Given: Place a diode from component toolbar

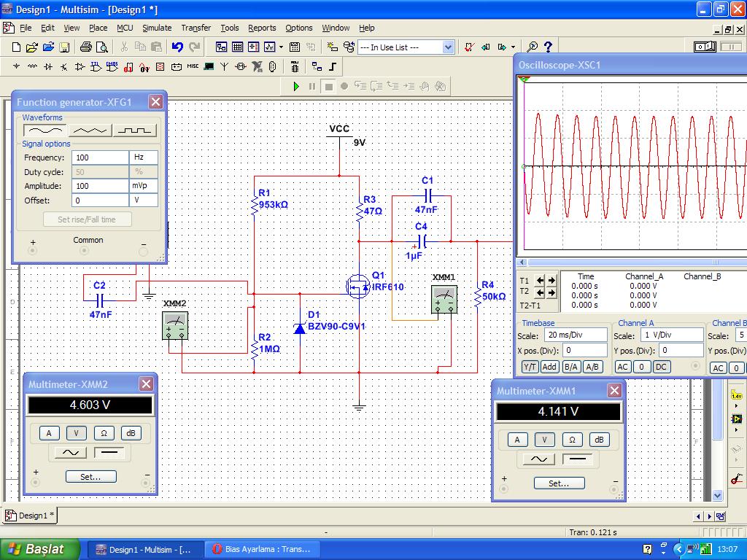Looking at the screenshot, I should point(48,67).
